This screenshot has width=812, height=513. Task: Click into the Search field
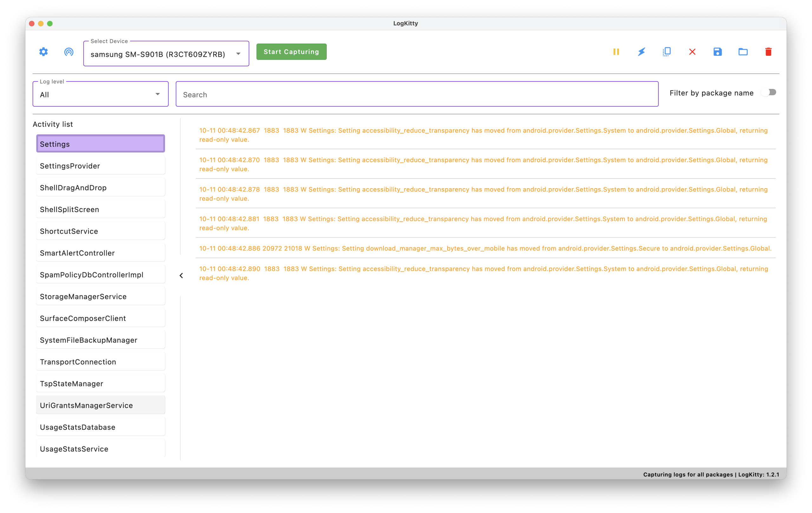pyautogui.click(x=417, y=95)
